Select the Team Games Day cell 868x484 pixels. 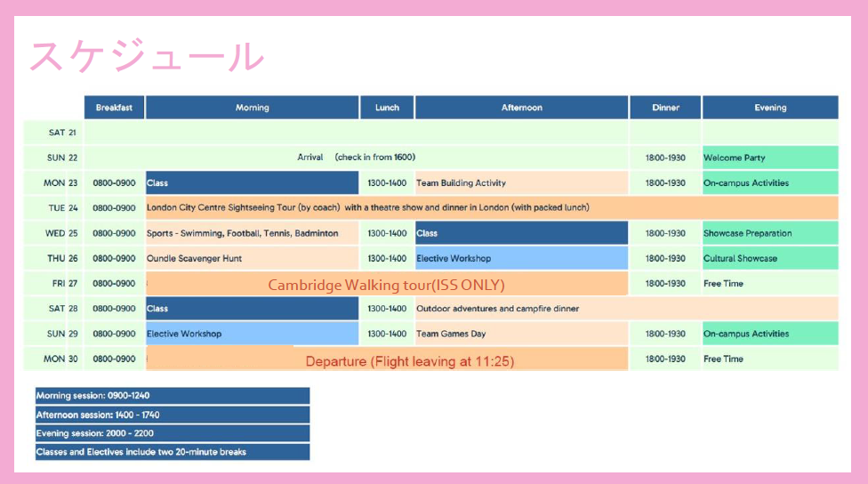[521, 334]
